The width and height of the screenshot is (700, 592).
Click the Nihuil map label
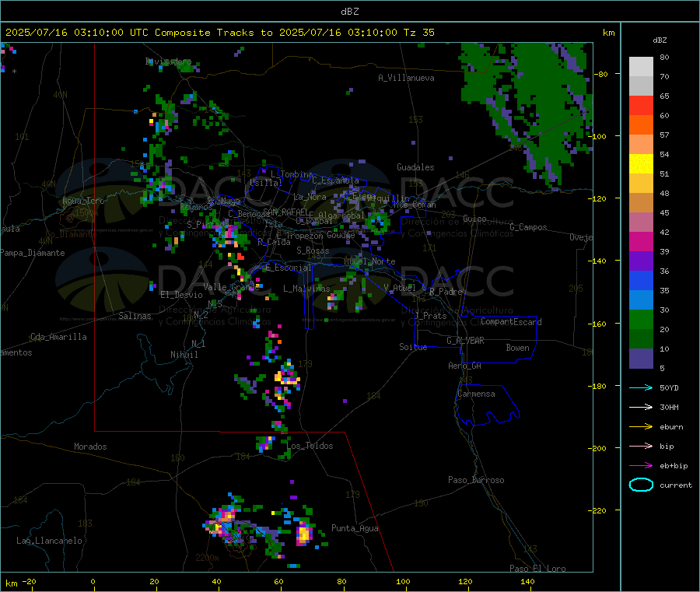184,355
